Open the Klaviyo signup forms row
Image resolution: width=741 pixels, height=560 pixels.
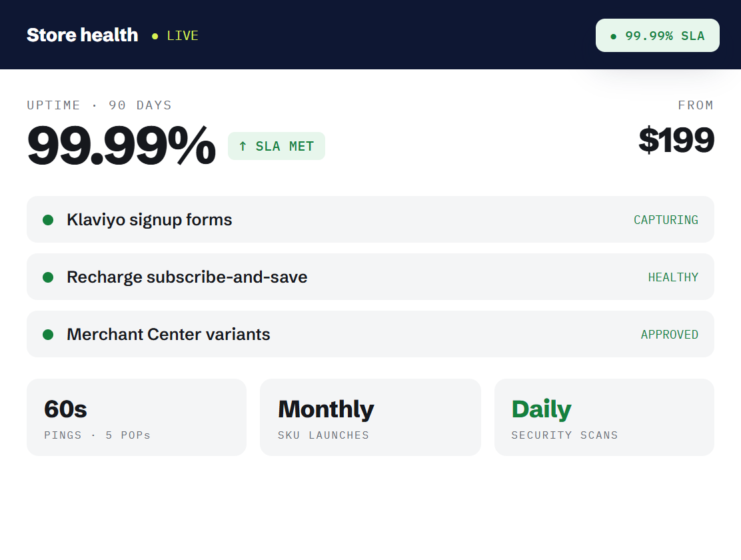[x=370, y=219]
